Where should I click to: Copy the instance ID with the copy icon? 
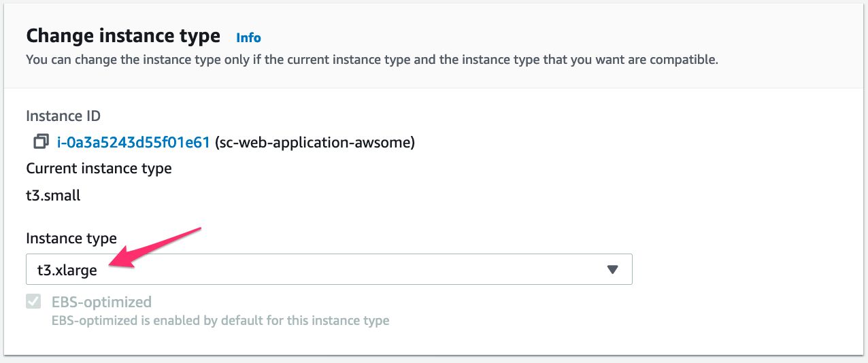[41, 142]
